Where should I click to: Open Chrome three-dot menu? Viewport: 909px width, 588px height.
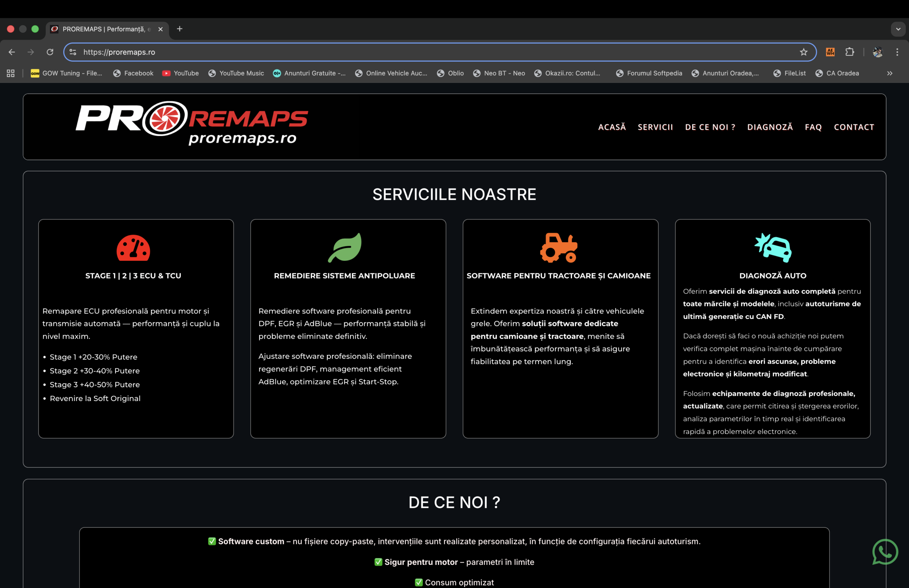pyautogui.click(x=897, y=52)
